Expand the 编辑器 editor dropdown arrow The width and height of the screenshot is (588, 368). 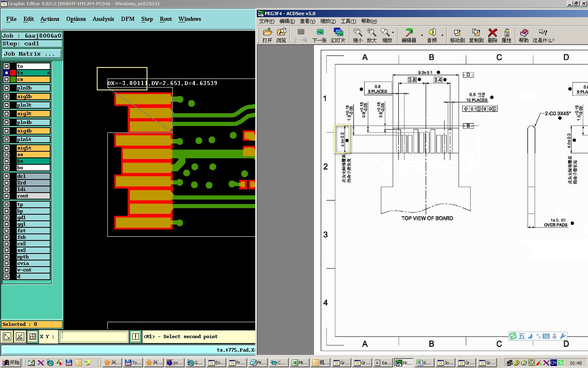422,35
